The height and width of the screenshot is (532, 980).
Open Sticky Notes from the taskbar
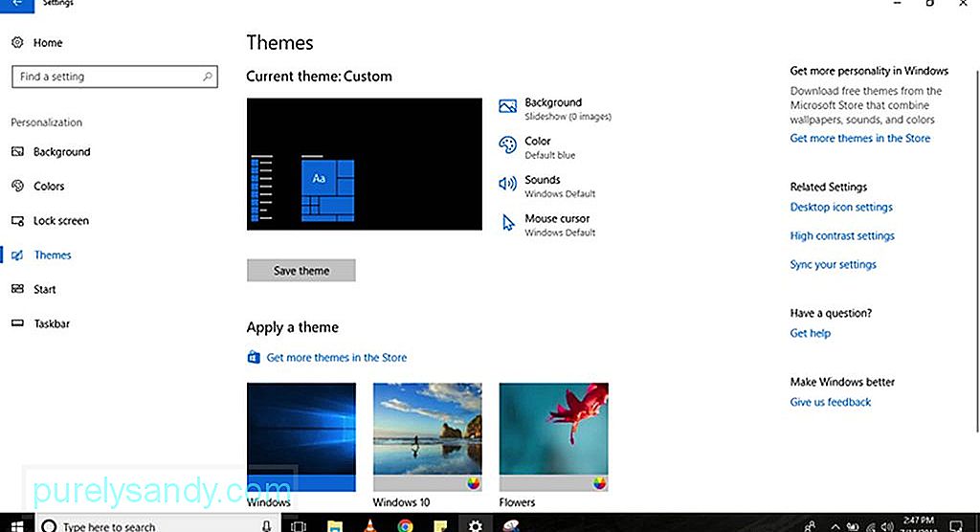tap(440, 525)
